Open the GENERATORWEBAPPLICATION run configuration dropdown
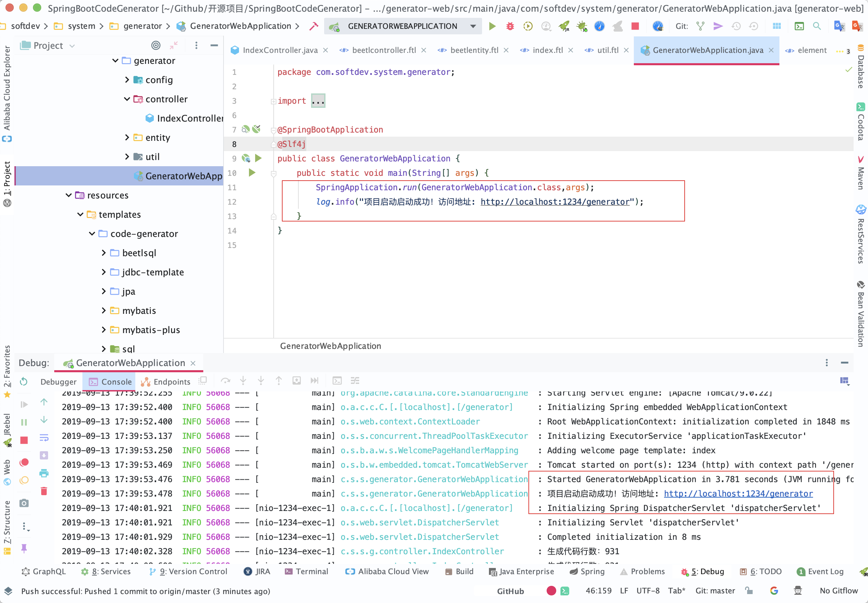Image resolution: width=868 pixels, height=603 pixels. [x=473, y=26]
